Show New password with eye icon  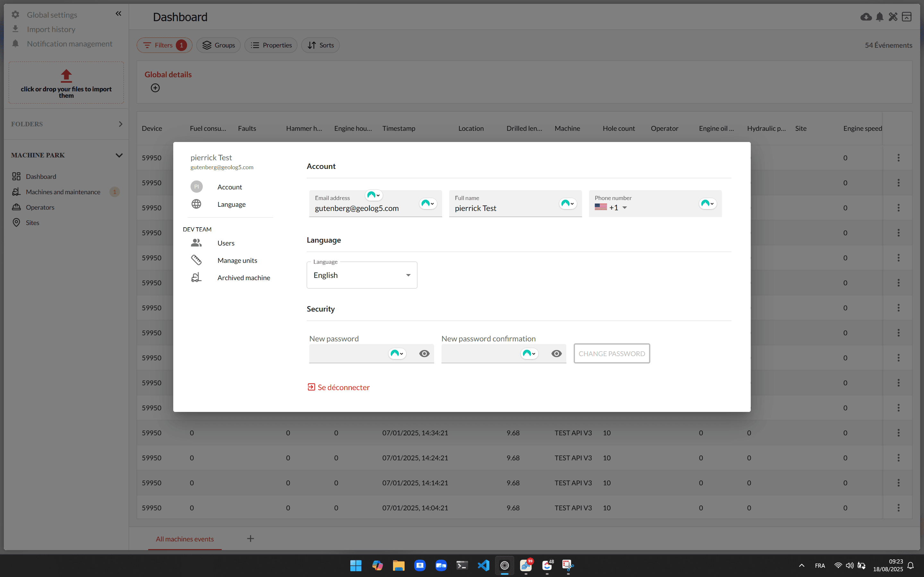click(x=424, y=353)
